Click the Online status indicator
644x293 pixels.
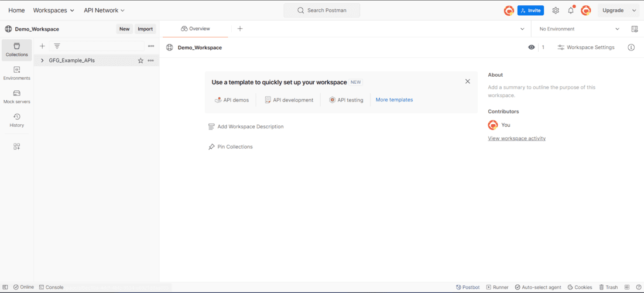coord(23,287)
